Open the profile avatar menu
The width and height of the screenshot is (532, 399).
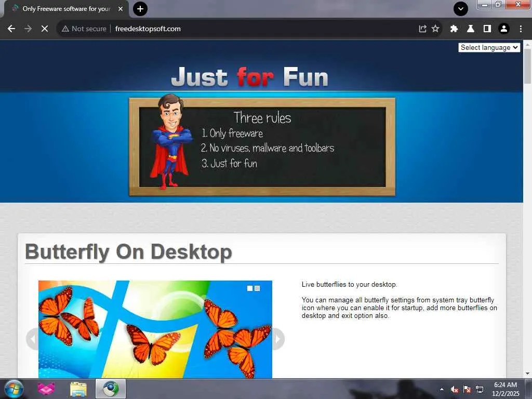[504, 29]
